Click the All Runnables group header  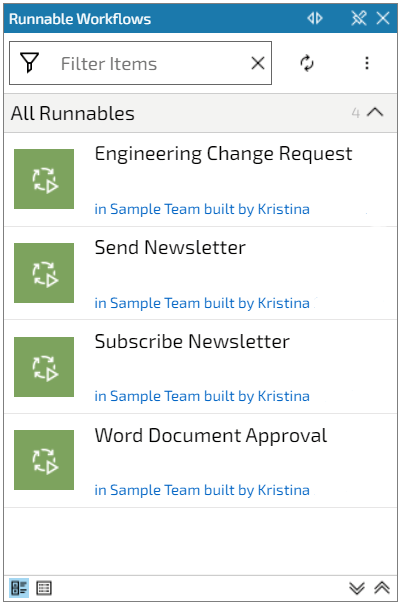click(201, 113)
